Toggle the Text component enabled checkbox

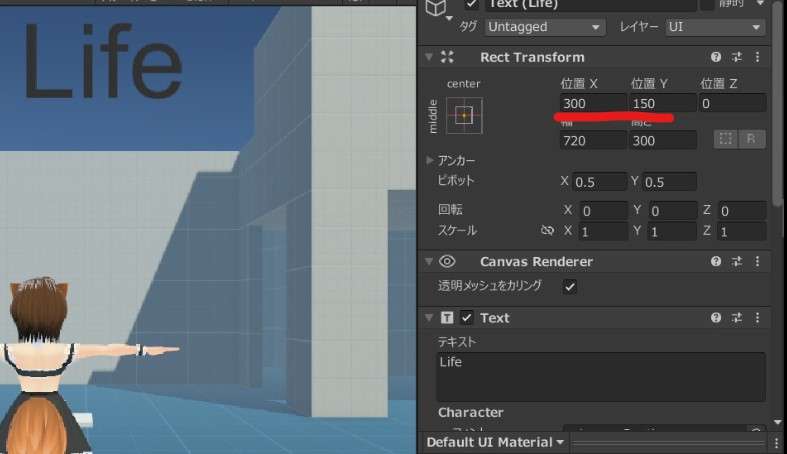(467, 318)
